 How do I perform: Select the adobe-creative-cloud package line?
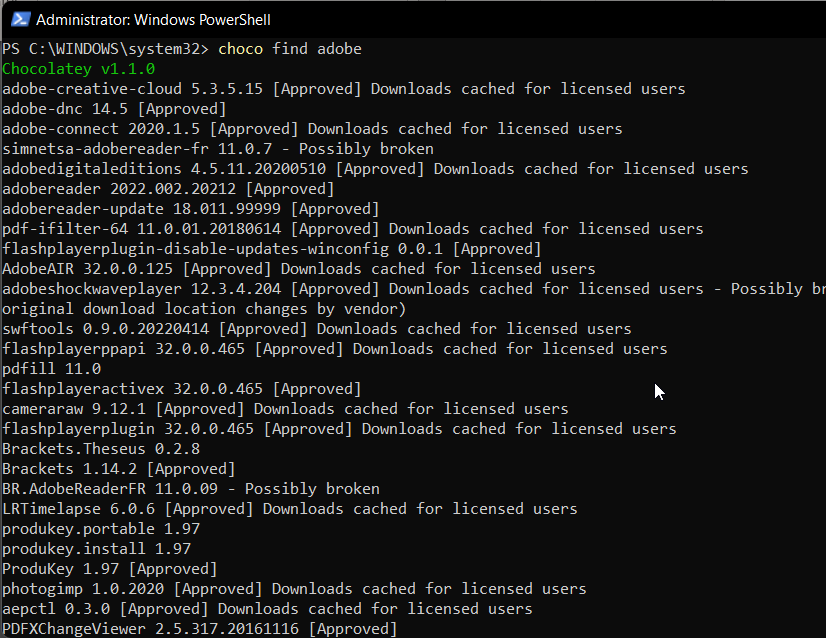(x=100, y=88)
